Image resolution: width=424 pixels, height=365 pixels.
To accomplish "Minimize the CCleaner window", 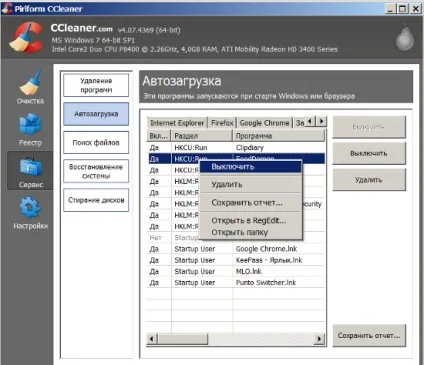I will (x=390, y=9).
